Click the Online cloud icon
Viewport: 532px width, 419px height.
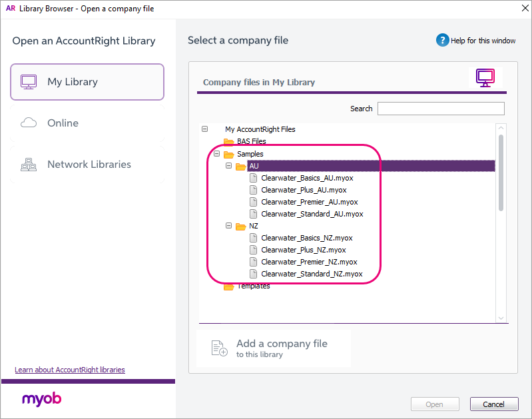tap(29, 123)
